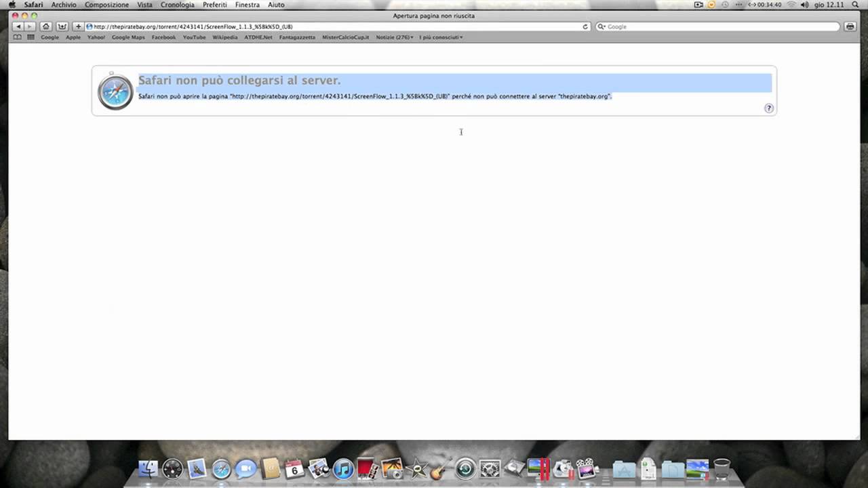Viewport: 868px width, 488px height.
Task: Open iChat from the Dock
Action: click(x=246, y=468)
